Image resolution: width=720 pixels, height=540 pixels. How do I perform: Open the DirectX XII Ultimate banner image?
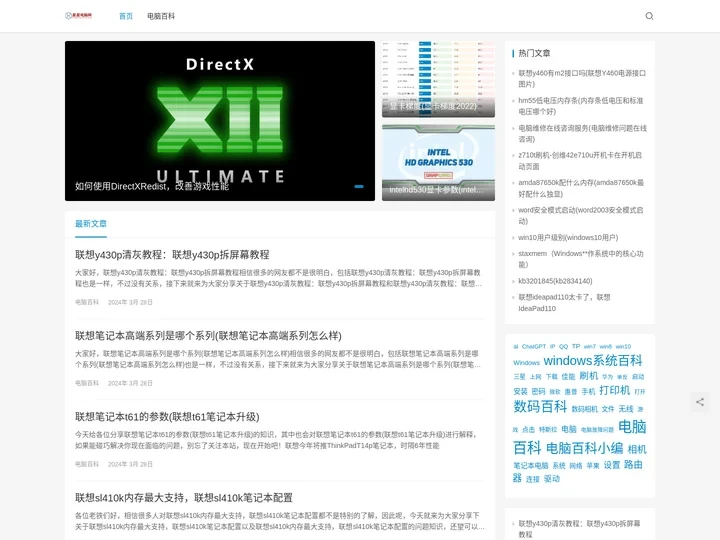[219, 121]
